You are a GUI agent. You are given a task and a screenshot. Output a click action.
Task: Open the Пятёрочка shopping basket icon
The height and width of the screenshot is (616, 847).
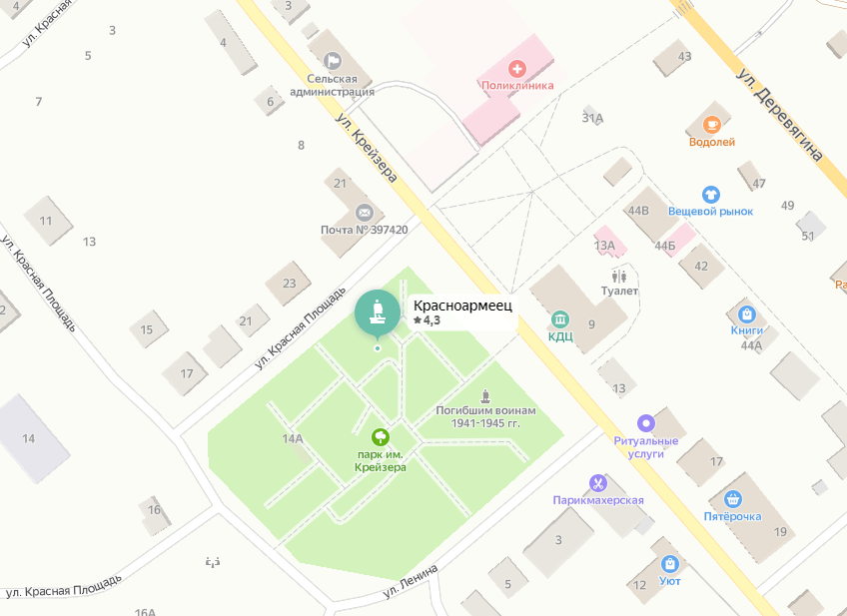point(732,499)
